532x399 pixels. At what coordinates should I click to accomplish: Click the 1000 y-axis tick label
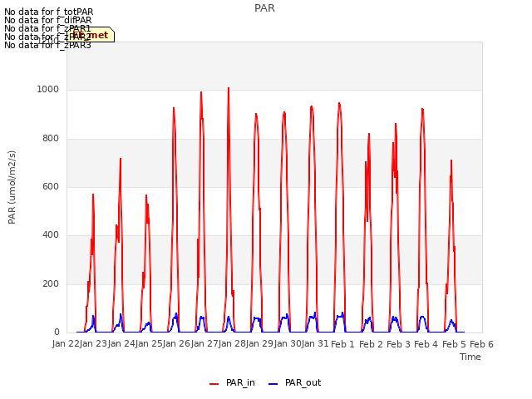(x=48, y=90)
